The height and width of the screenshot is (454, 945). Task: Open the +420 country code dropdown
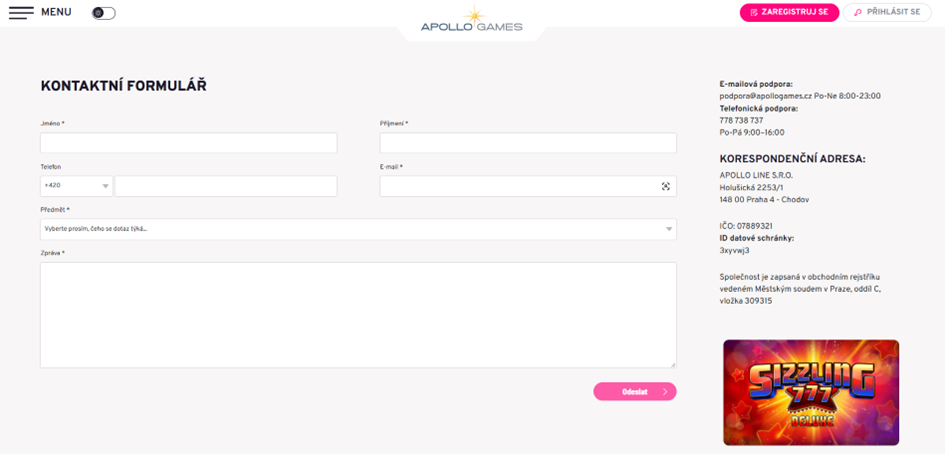tap(77, 186)
